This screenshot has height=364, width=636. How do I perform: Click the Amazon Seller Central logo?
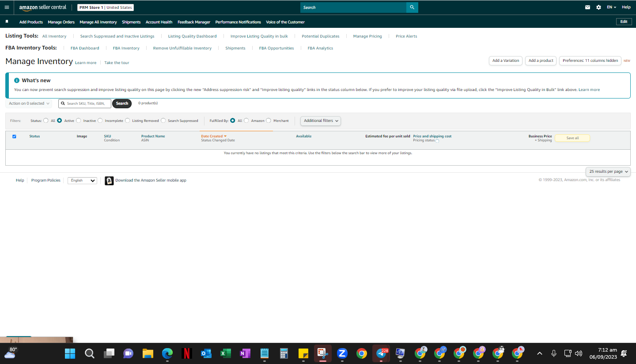[43, 8]
